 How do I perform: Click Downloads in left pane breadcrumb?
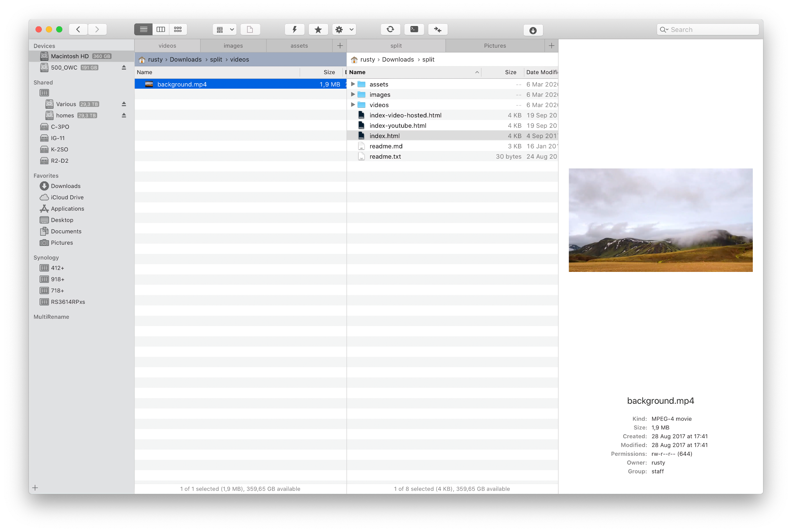(186, 59)
